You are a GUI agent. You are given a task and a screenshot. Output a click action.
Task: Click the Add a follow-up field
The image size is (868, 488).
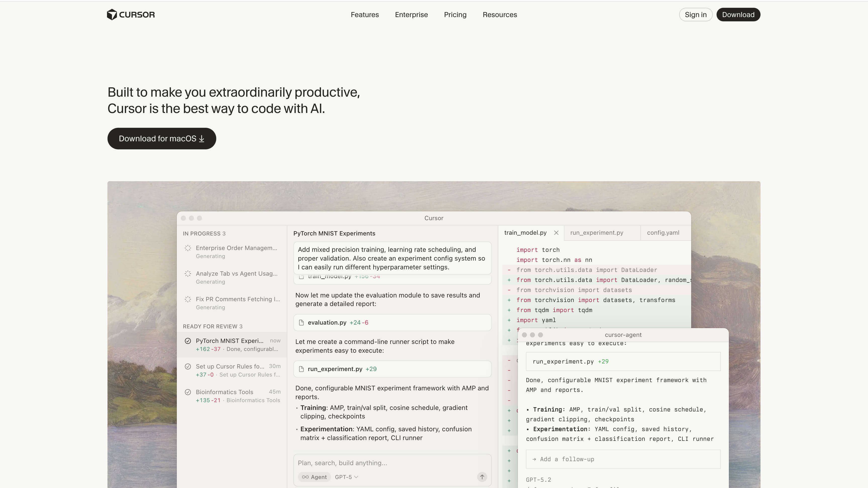(623, 459)
